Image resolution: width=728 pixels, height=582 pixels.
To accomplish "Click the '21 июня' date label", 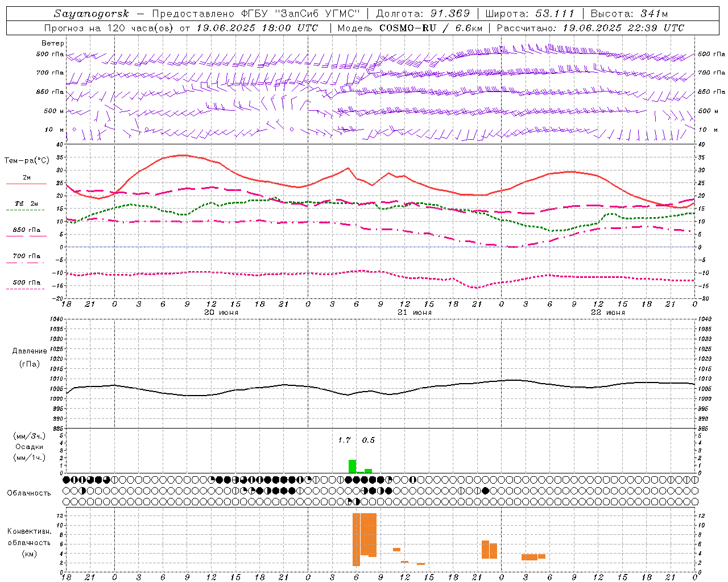I will pos(415,313).
